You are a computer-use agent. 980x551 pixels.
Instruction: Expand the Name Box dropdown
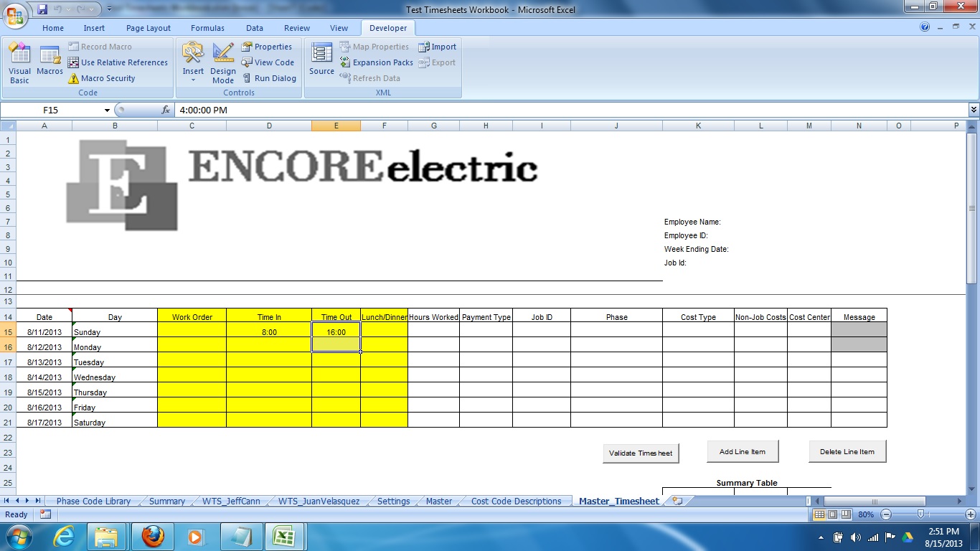tap(108, 110)
